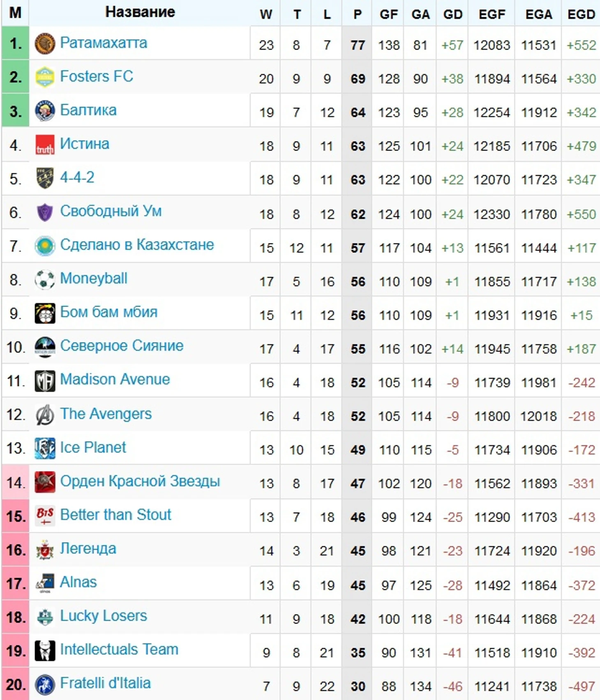Click The Avengers logo icon
Viewport: 600px width, 700px height.
(x=45, y=414)
